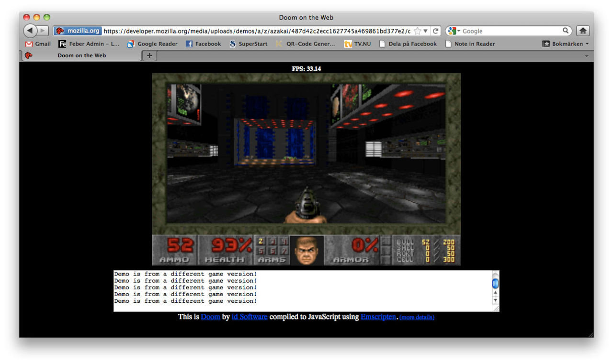Select the Doom on the Web tab
613x364 pixels.
81,55
